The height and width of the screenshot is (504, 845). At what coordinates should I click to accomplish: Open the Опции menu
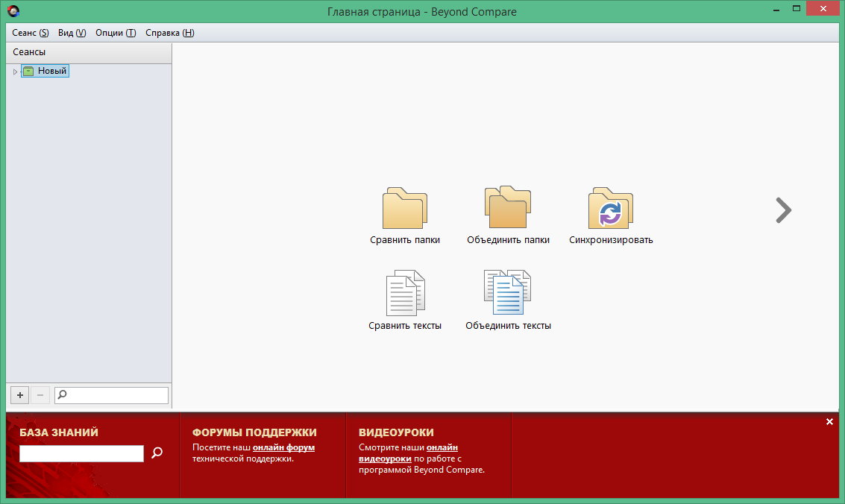coord(116,33)
